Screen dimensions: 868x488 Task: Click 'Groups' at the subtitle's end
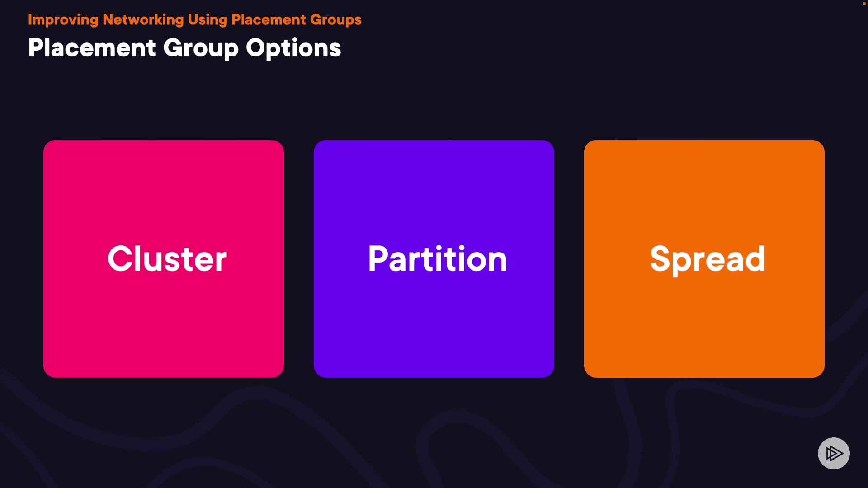[x=336, y=20]
